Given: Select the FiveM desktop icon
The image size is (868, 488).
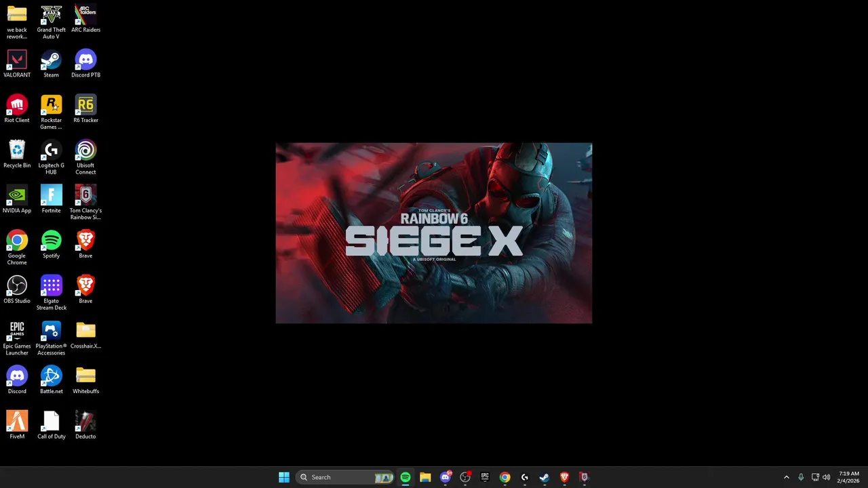Looking at the screenshot, I should pyautogui.click(x=17, y=425).
